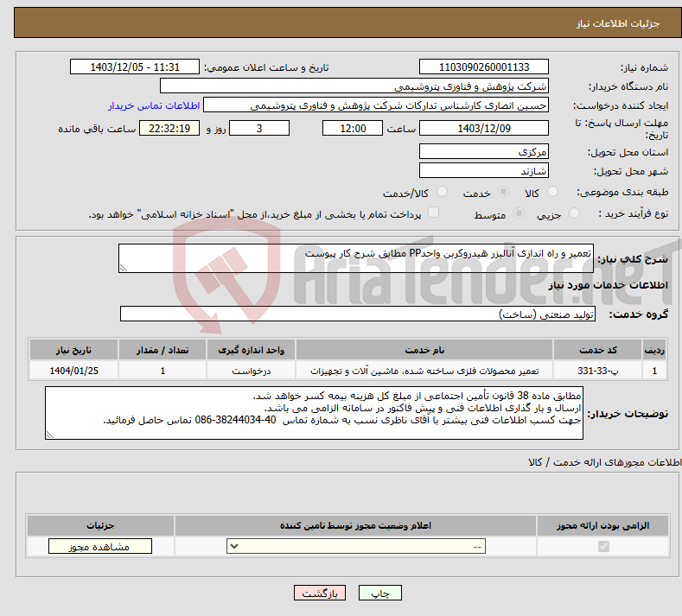Click the اعلام وضعیت مجوز header
682x616 pixels.
coord(355,525)
